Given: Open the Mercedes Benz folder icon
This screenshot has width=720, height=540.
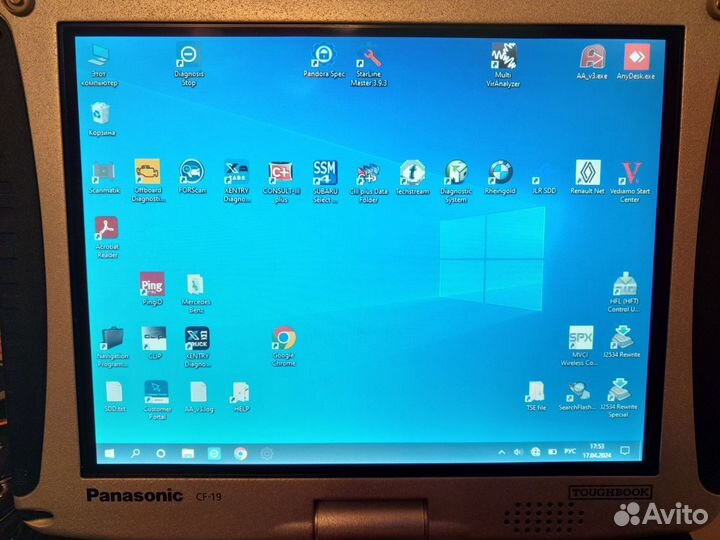Looking at the screenshot, I should coord(196,293).
